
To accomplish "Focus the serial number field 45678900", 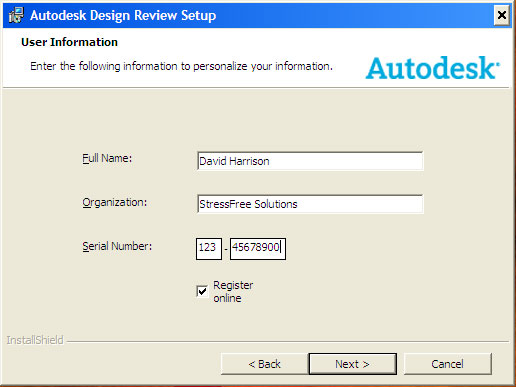I will pos(258,248).
